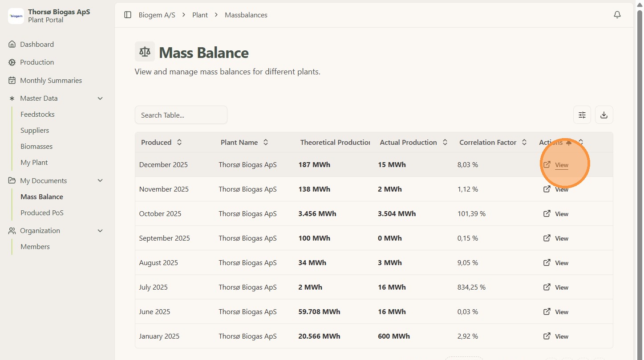
Task: Click the Biogem logo icon
Action: (16, 16)
